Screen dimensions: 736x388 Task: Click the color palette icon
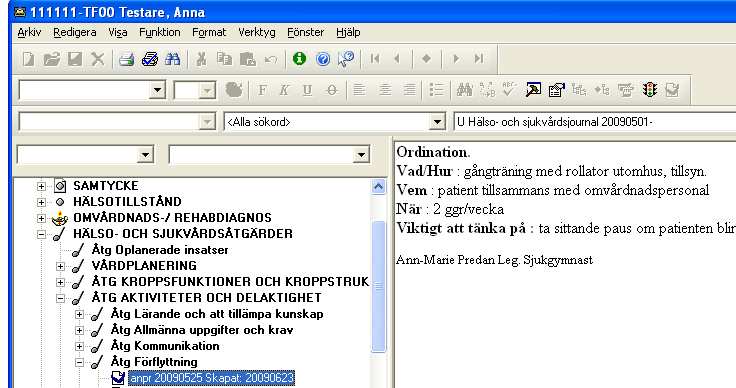[x=233, y=90]
